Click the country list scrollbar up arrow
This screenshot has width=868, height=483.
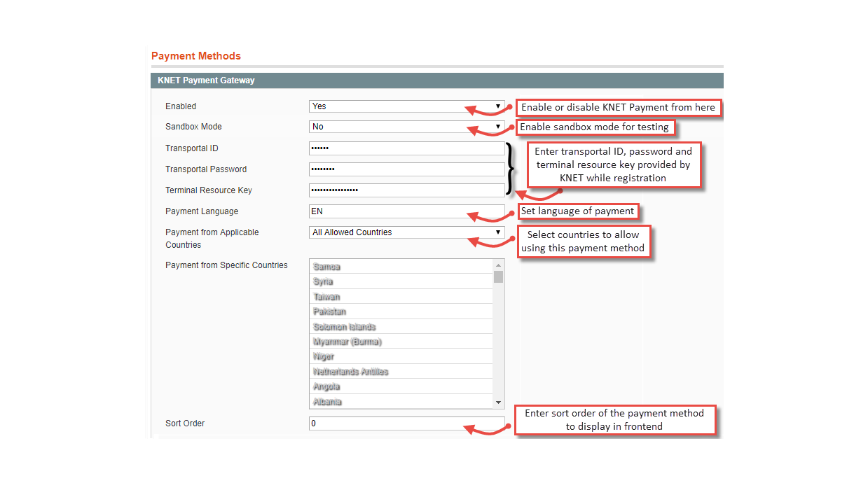tap(499, 265)
